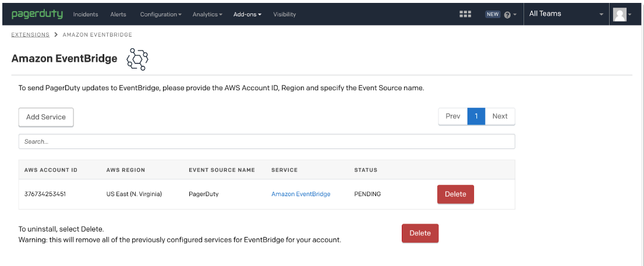Click the NEW badge in navbar
This screenshot has height=266, width=644.
pyautogui.click(x=493, y=14)
